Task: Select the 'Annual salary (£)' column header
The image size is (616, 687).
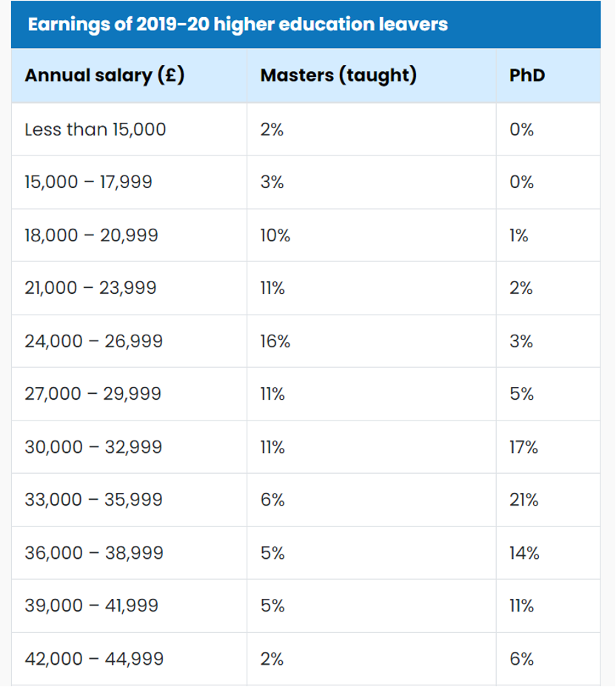Action: pyautogui.click(x=130, y=76)
